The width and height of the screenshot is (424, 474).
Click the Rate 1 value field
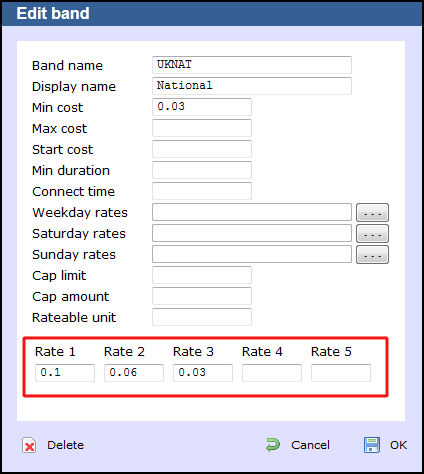pyautogui.click(x=65, y=373)
